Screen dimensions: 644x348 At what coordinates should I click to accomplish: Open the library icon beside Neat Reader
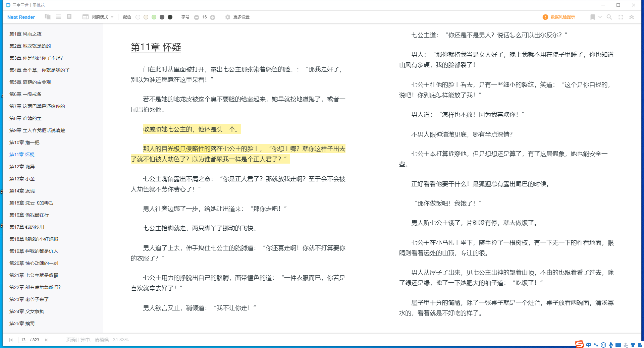(x=48, y=17)
